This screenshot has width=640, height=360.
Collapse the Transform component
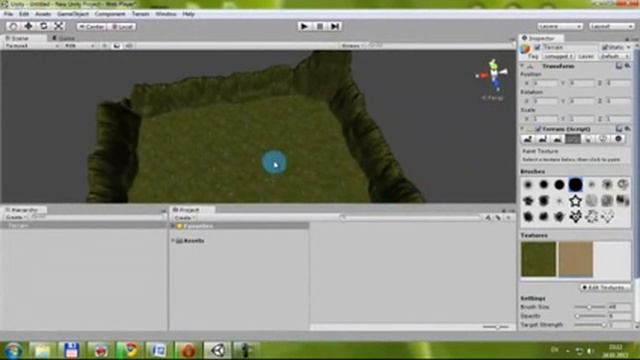pyautogui.click(x=522, y=66)
